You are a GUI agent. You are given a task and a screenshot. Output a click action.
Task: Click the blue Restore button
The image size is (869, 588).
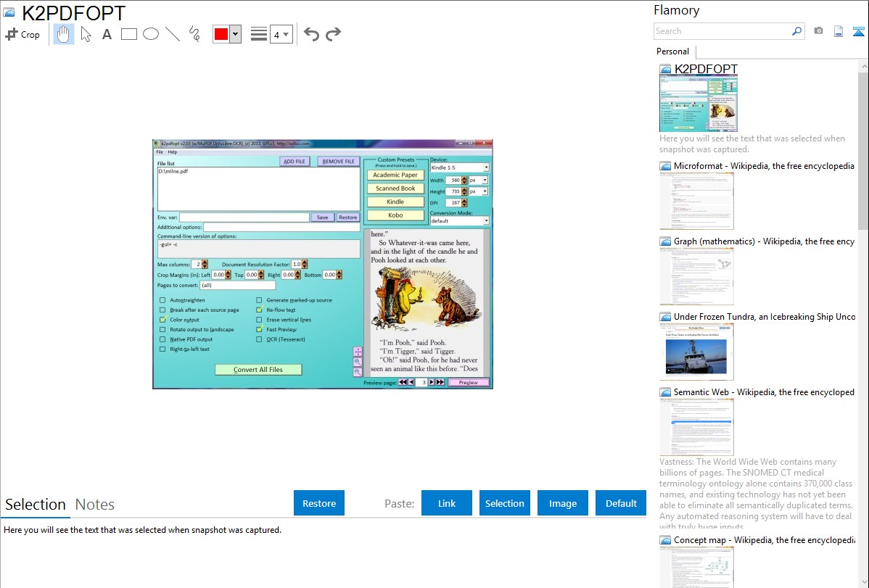tap(319, 502)
